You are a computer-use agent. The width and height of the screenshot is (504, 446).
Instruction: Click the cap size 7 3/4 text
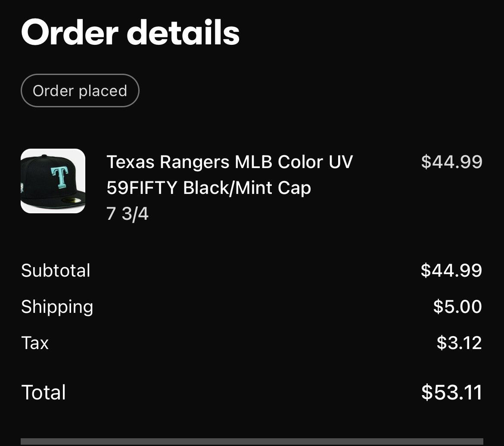click(128, 214)
